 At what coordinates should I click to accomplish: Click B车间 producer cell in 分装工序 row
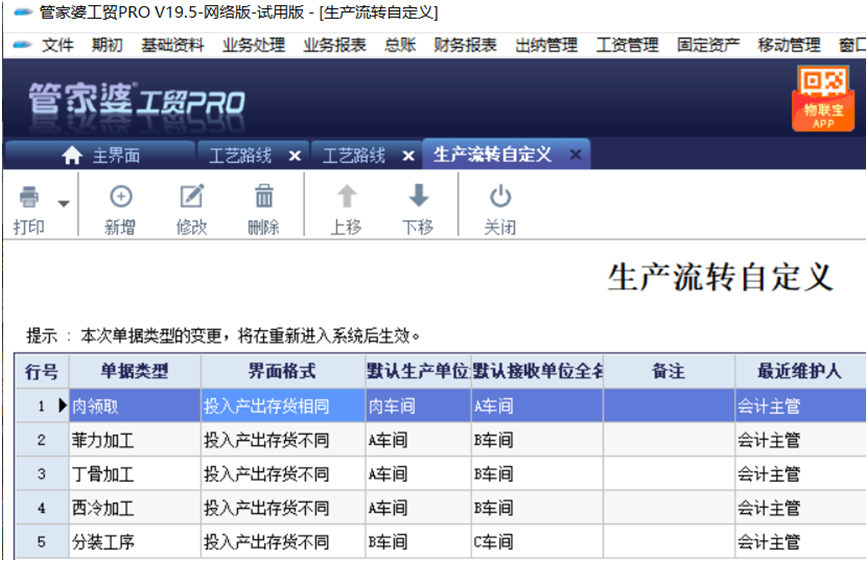pos(418,542)
